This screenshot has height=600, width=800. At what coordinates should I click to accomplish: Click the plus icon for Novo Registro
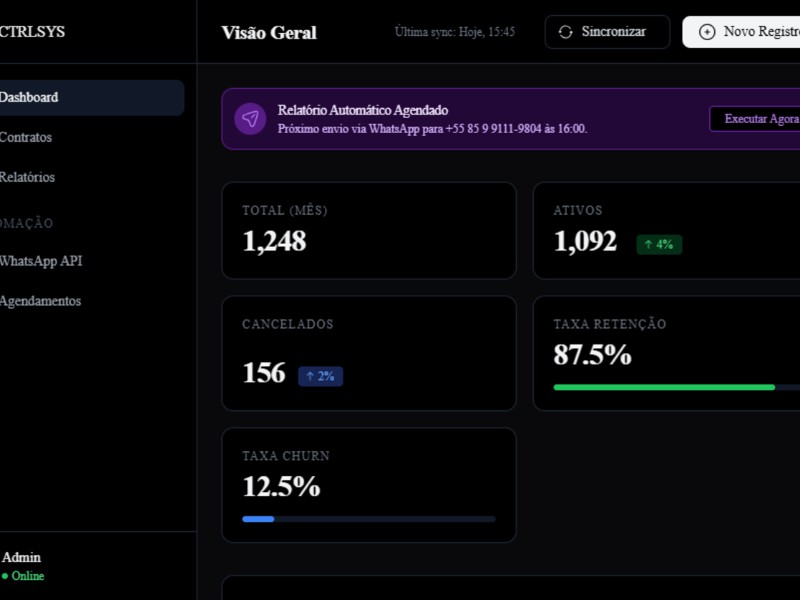click(x=707, y=32)
